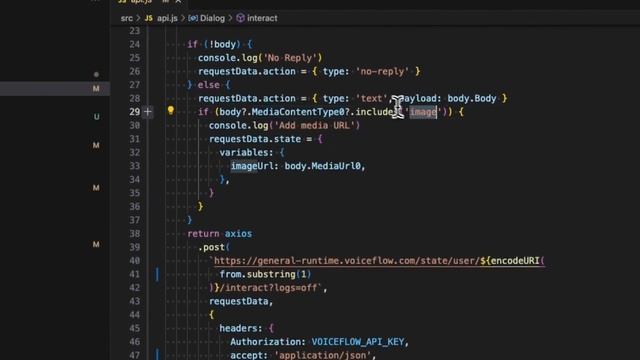Image resolution: width=640 pixels, height=360 pixels.
Task: Click '/interact?logs=off' on line 42
Action: point(268,288)
